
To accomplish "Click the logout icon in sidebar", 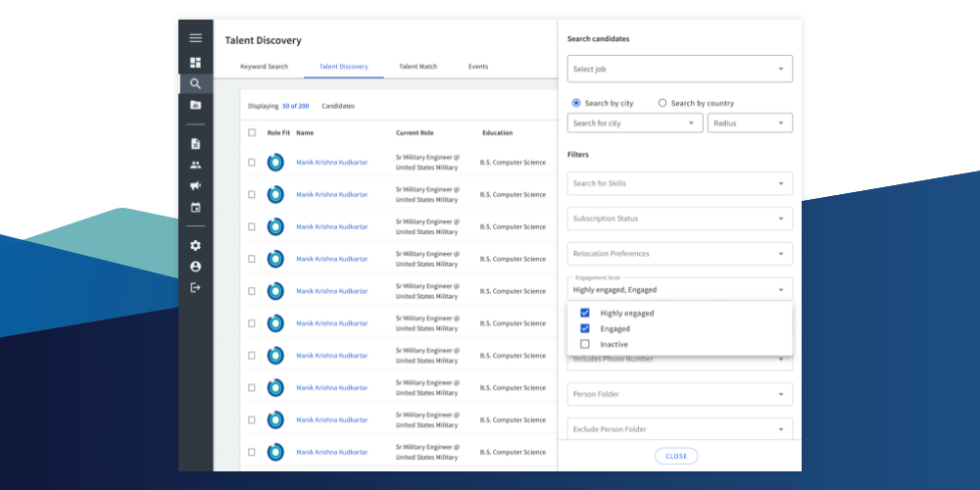I will (x=195, y=287).
